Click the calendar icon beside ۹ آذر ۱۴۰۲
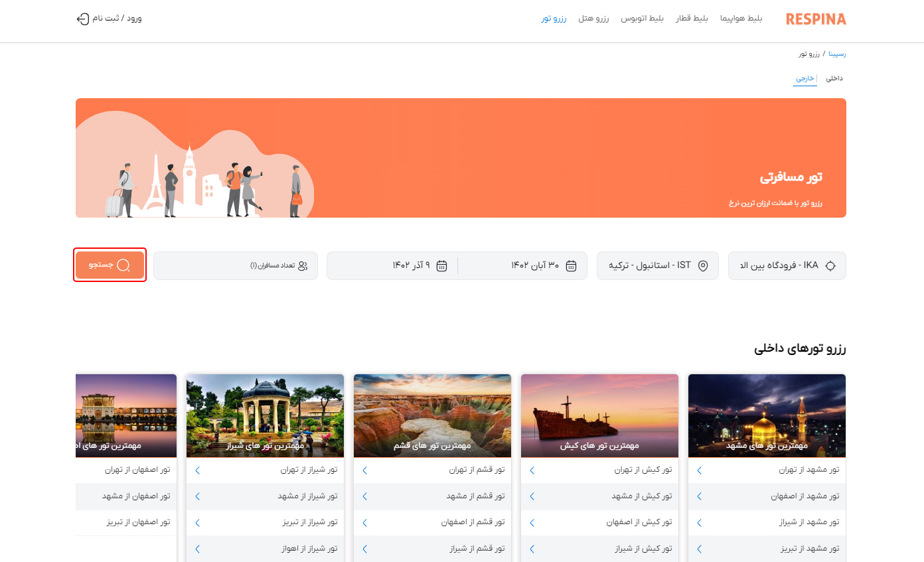 442,265
